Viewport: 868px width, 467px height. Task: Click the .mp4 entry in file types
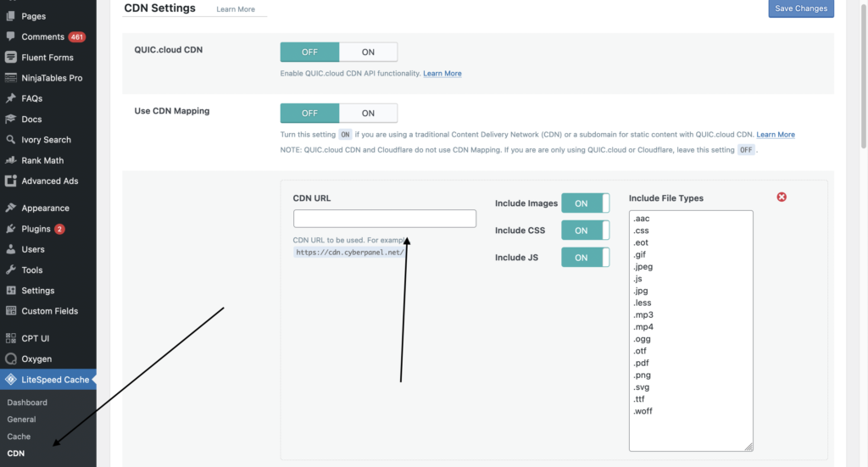(643, 327)
